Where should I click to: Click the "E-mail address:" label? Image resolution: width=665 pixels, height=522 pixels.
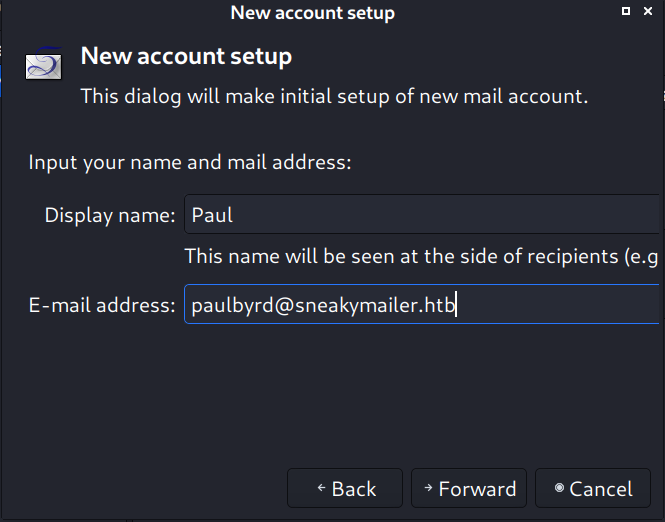[x=102, y=306]
